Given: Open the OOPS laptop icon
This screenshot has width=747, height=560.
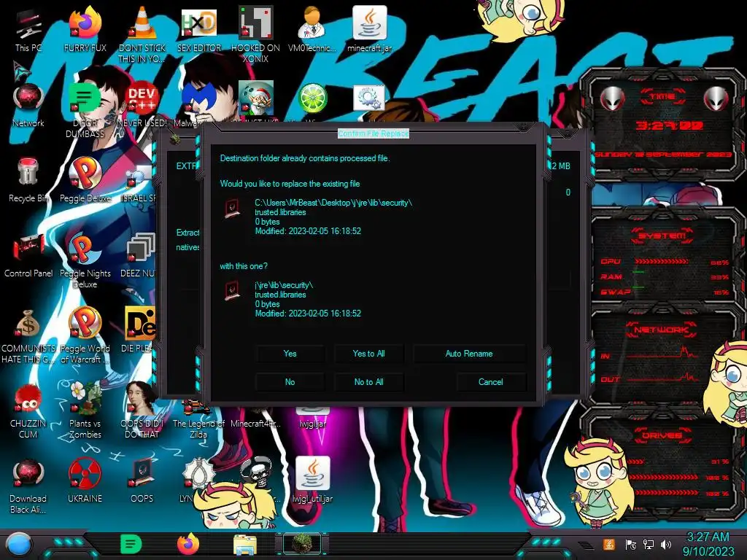Looking at the screenshot, I should [x=142, y=481].
